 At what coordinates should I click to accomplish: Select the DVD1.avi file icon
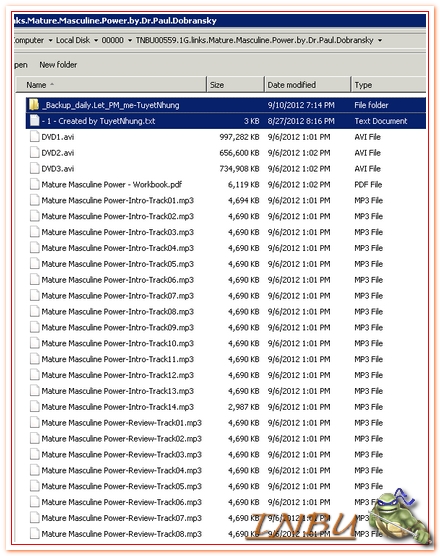click(x=34, y=137)
